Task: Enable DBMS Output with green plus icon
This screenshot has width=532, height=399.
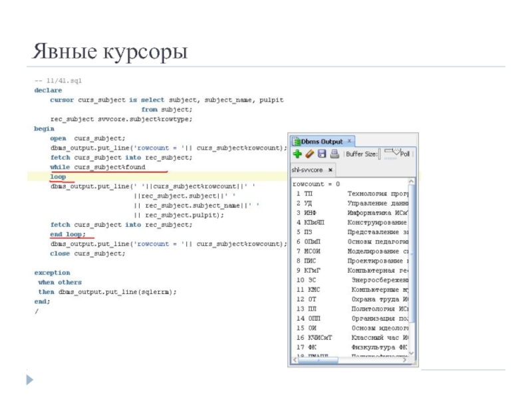Action: (x=297, y=154)
